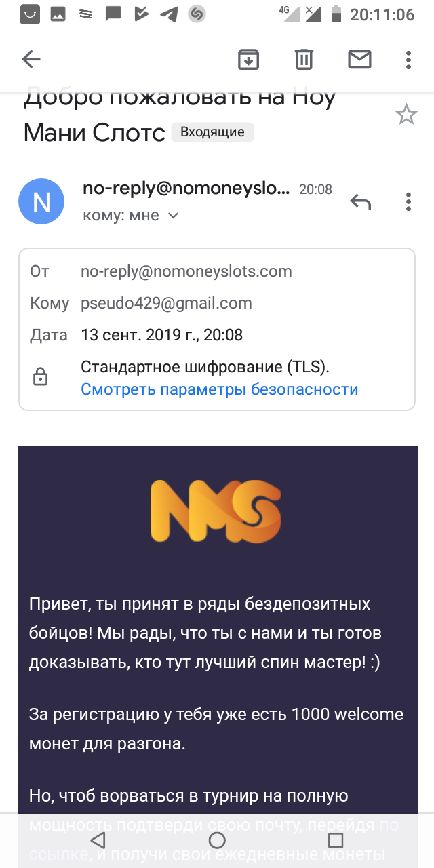Mark email unread via envelope icon
The height and width of the screenshot is (868, 434).
point(359,60)
